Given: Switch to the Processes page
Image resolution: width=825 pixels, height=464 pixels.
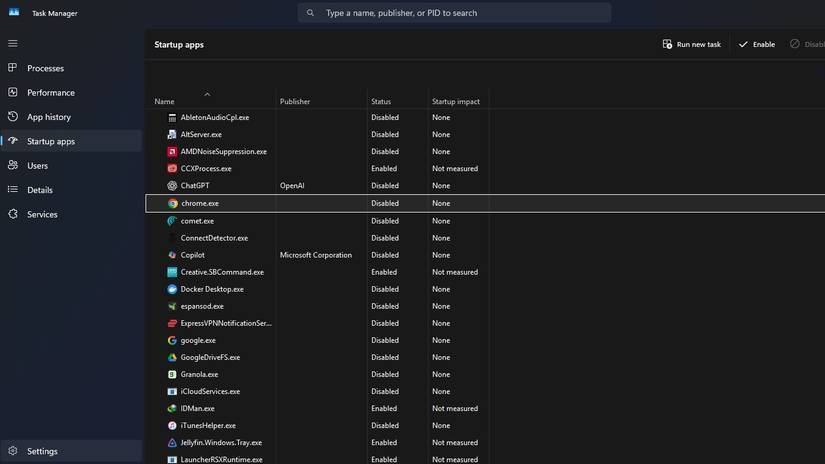Looking at the screenshot, I should click(x=45, y=68).
